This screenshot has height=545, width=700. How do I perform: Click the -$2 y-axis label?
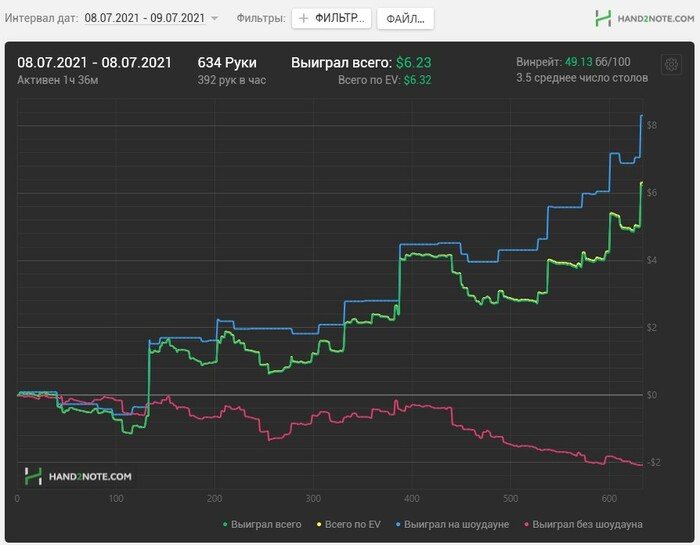654,462
